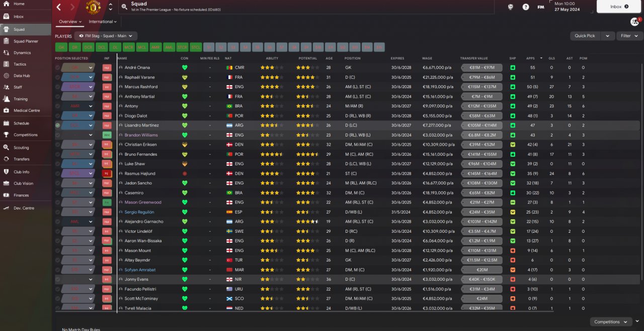644x331 pixels.
Task: Expand the Quick Pick arrow dropdown
Action: click(608, 36)
